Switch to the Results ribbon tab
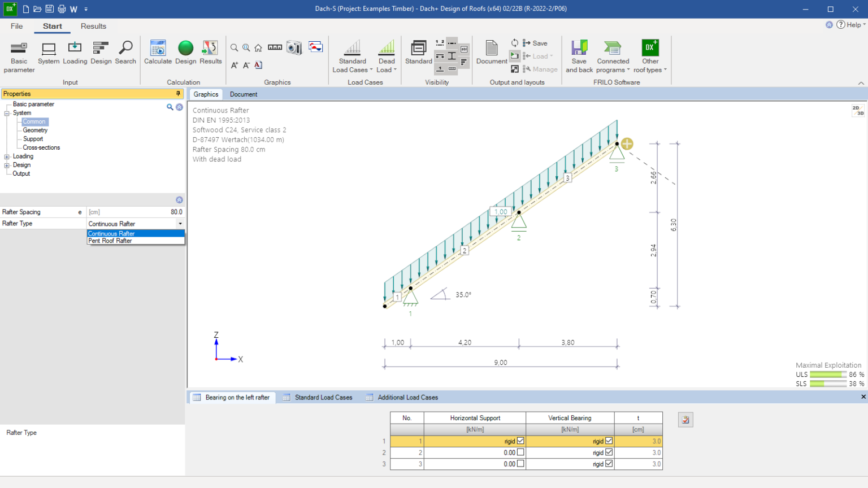This screenshot has height=488, width=868. pos(93,26)
